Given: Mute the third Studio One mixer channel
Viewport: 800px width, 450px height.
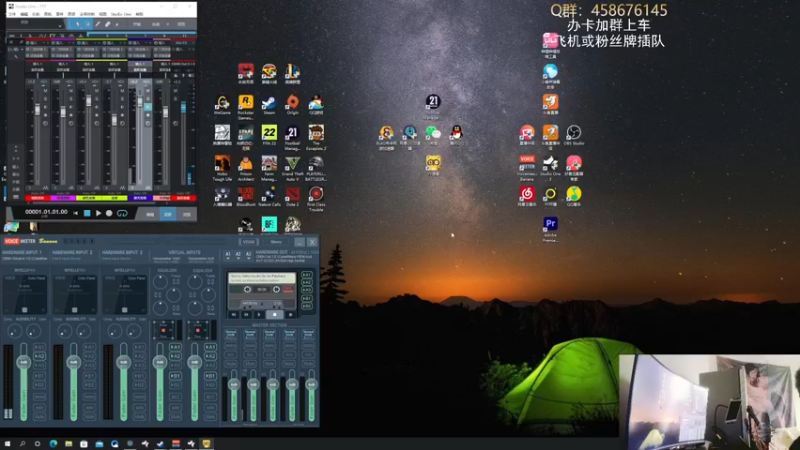Looking at the screenshot, I should [97, 91].
